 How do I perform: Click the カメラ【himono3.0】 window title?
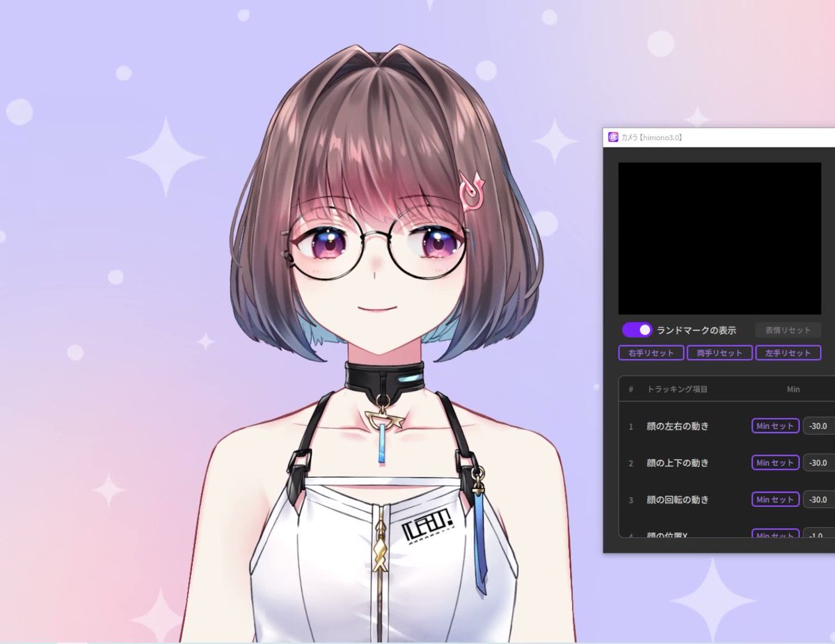[651, 138]
